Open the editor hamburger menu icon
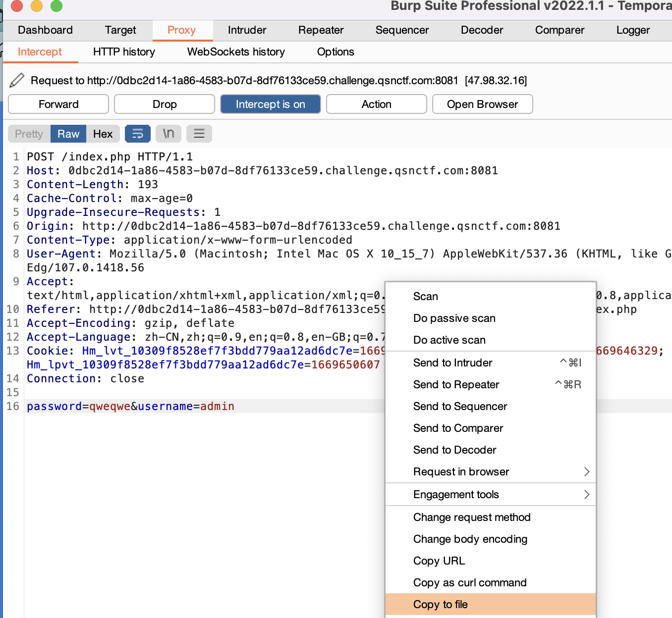Screen dimensions: 672x618 point(199,134)
